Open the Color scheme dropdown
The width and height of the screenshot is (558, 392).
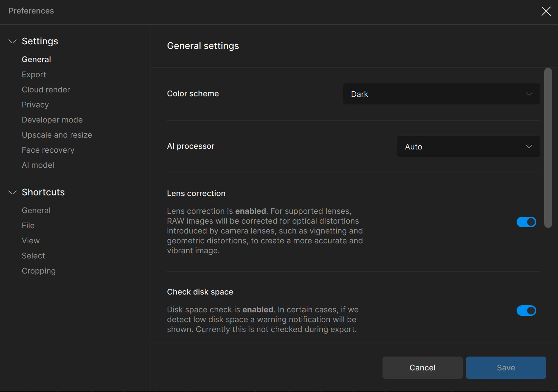441,94
